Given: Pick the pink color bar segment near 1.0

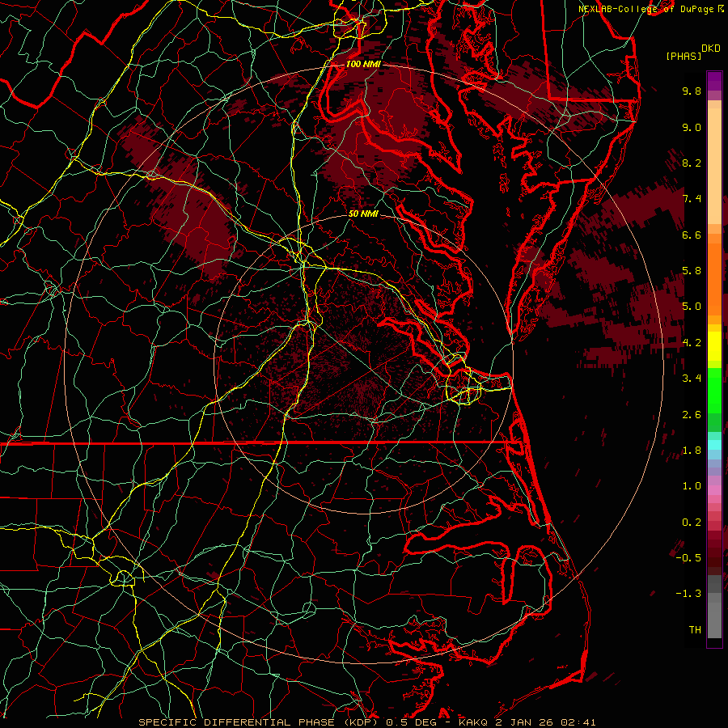Looking at the screenshot, I should (714, 490).
